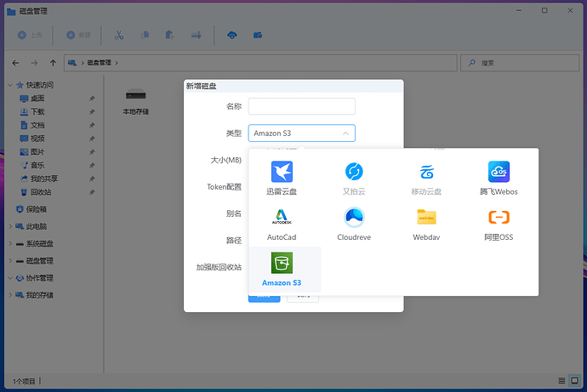Screen dimensions: 587x392
Task: Choose AutoCad from the type dropdown
Action: (x=282, y=224)
